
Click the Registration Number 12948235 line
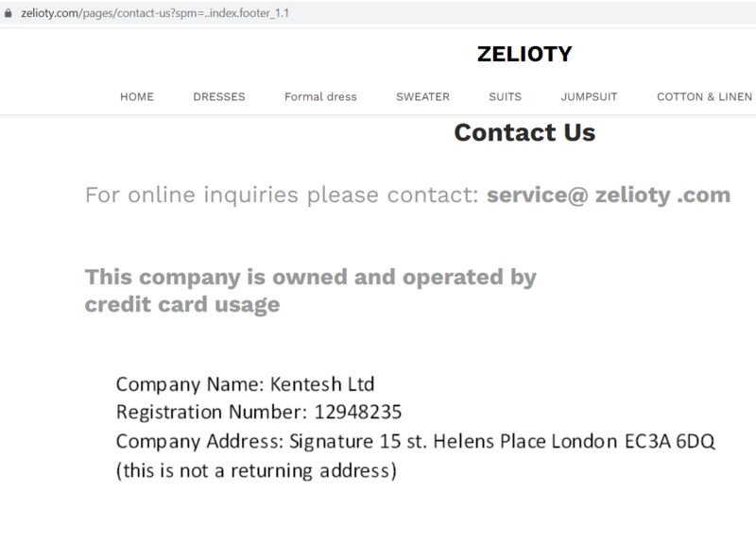[x=259, y=413]
